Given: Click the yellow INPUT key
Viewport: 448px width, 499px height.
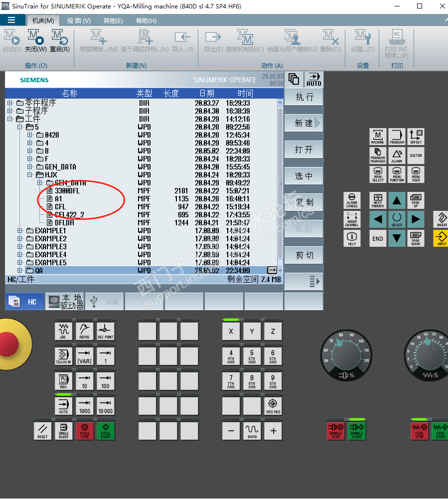Looking at the screenshot, I should click(x=442, y=238).
